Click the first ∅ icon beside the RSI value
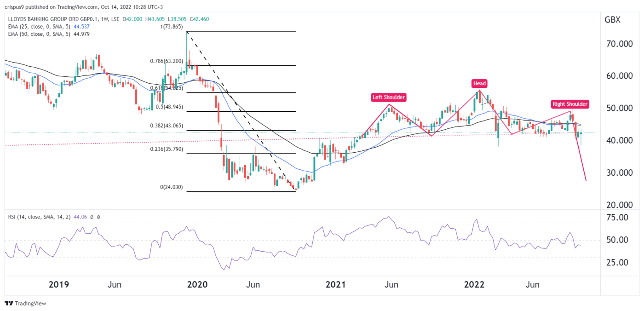Image resolution: width=644 pixels, height=311 pixels. click(92, 216)
